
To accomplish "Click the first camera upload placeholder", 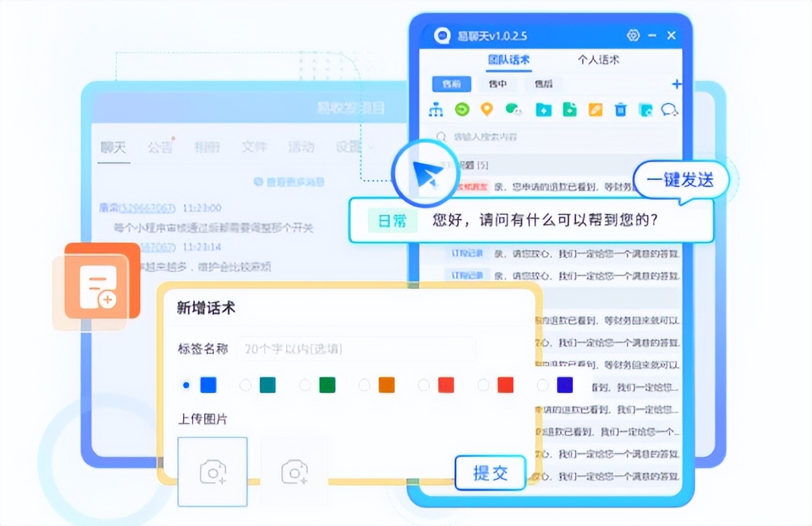I will click(x=212, y=472).
